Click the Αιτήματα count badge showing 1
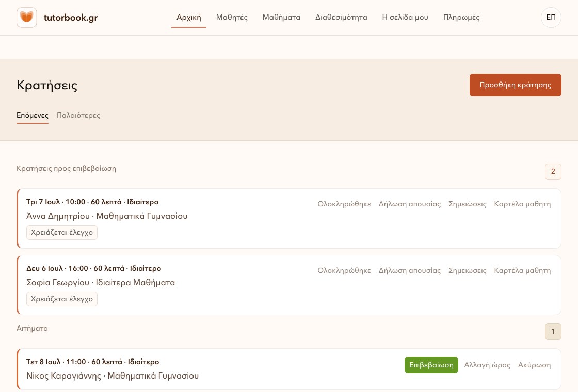Image resolution: width=578 pixels, height=392 pixels. click(553, 332)
